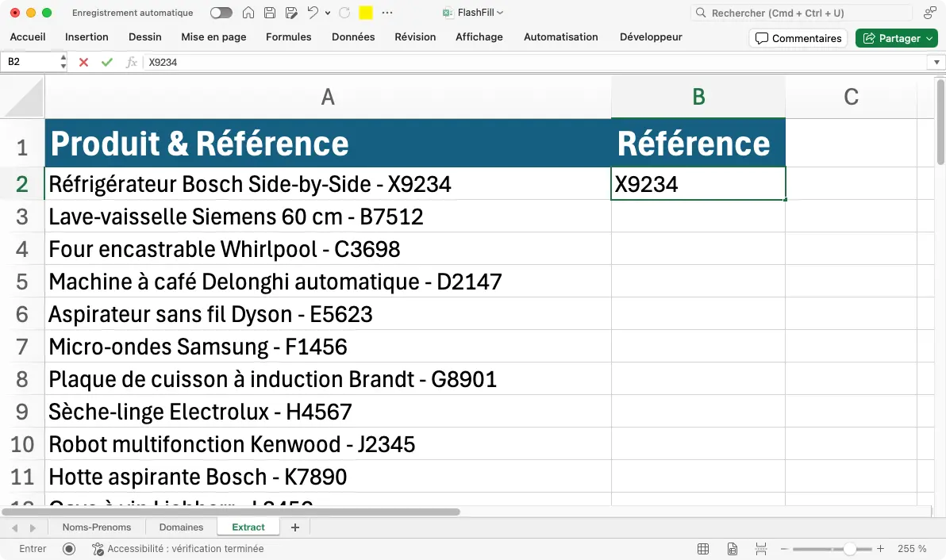Open the Données ribbon tab

pyautogui.click(x=353, y=36)
